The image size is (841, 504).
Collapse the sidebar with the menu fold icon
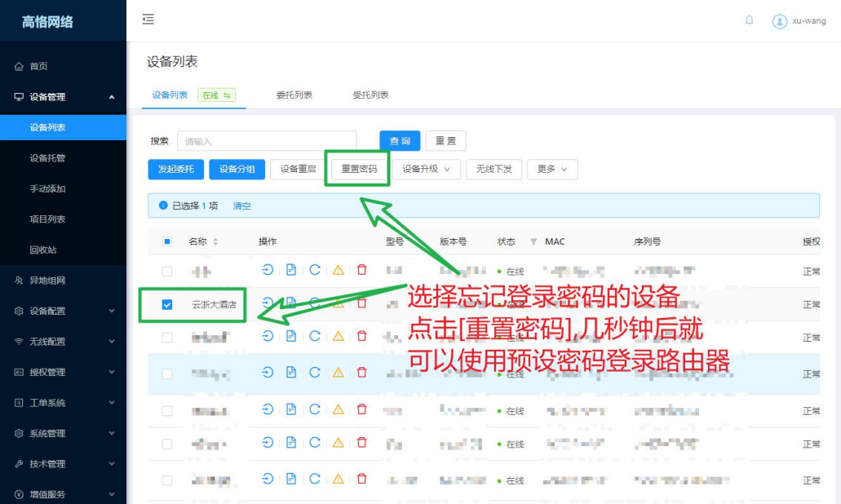click(x=148, y=20)
